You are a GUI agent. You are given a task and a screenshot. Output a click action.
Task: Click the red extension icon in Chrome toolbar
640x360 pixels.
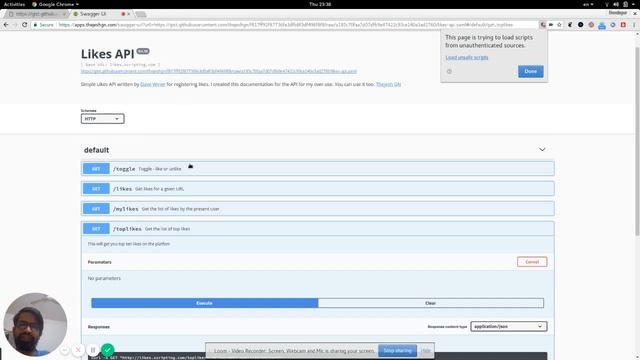tap(623, 25)
